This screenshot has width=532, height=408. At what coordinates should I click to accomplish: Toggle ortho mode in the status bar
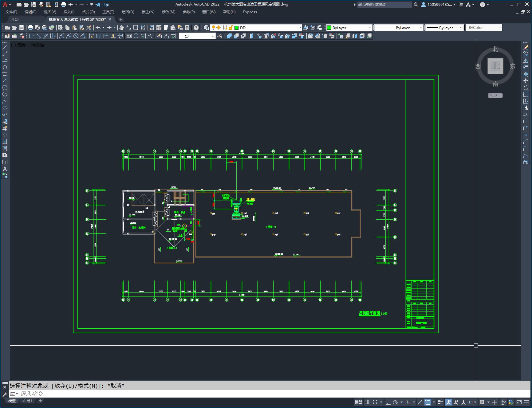click(x=388, y=402)
